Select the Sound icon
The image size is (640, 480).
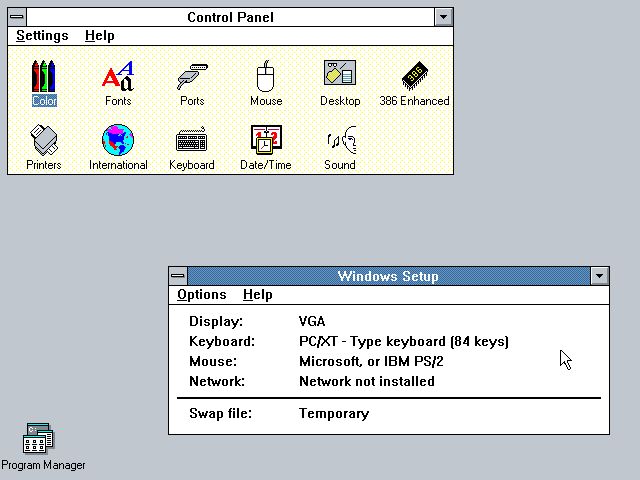(x=340, y=140)
